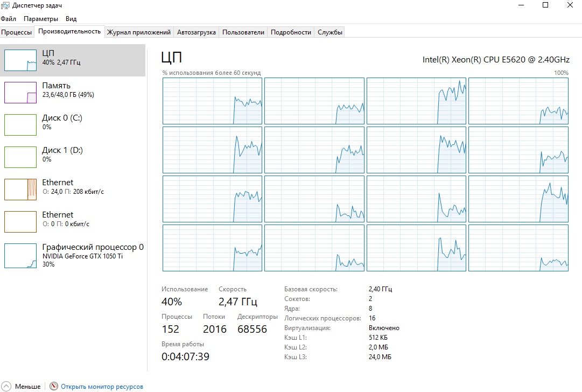The image size is (582, 392).
Task: Select the first Ethernet adapter graph icon
Action: 20,189
